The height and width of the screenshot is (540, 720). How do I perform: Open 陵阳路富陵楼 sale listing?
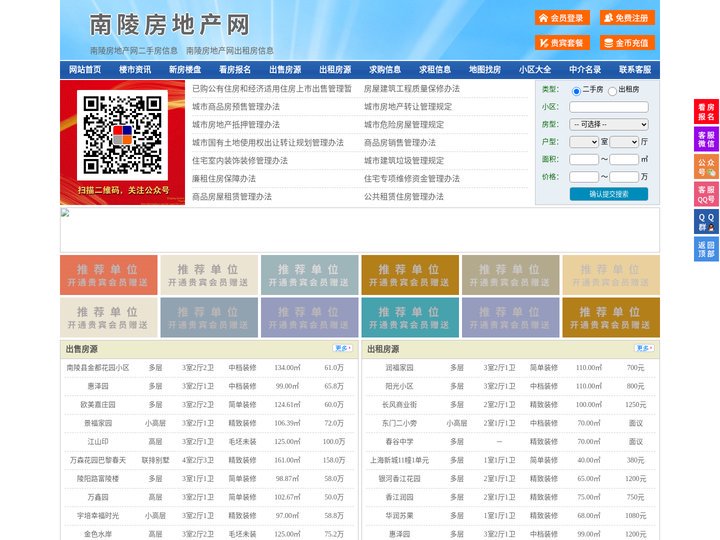(98, 478)
